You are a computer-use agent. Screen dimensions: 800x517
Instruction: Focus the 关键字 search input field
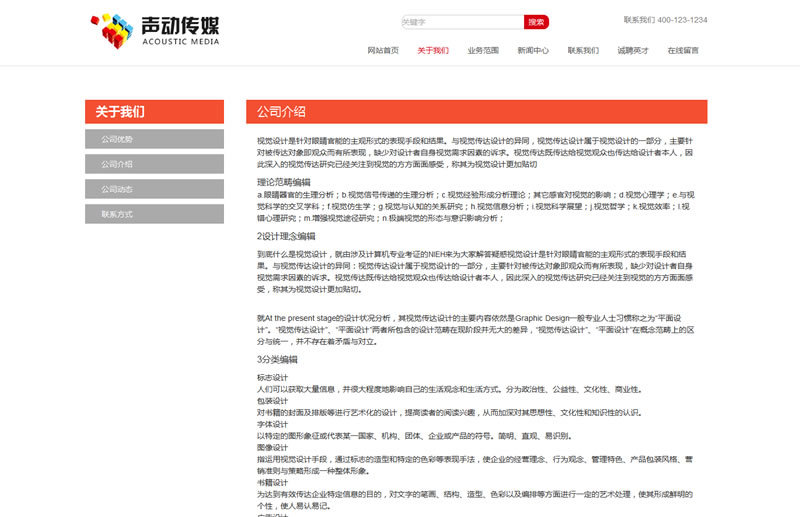click(462, 22)
